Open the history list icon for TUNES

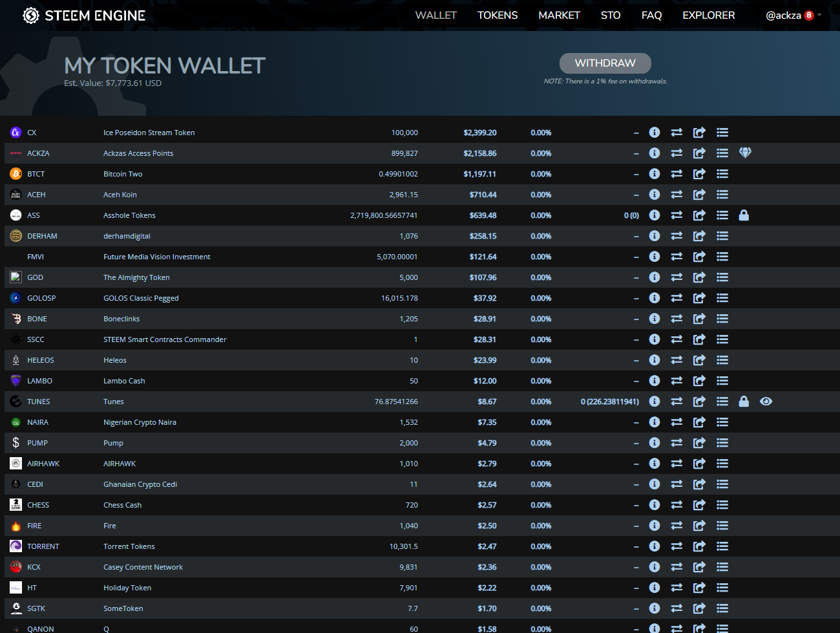(722, 402)
